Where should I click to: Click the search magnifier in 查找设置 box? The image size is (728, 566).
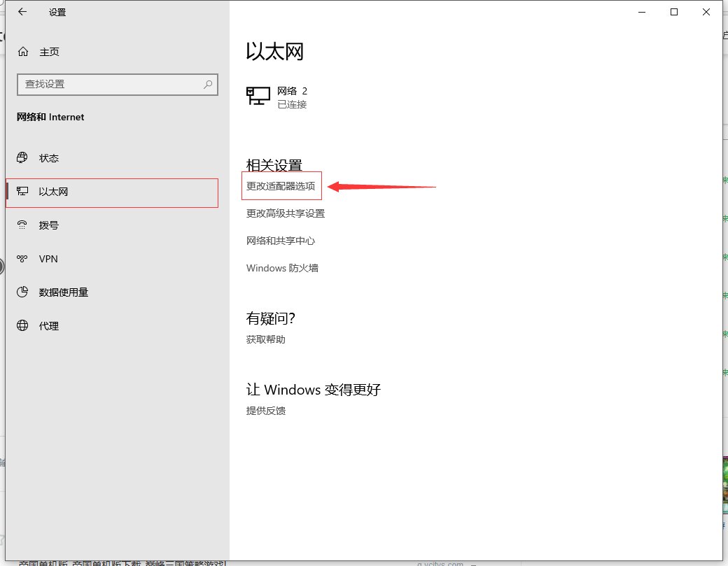pyautogui.click(x=207, y=84)
